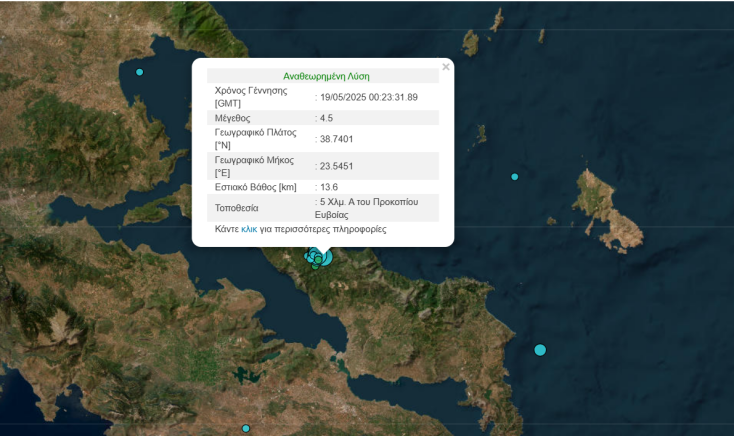Open the 'κλικ' link for more information
The width and height of the screenshot is (734, 436).
(x=249, y=229)
